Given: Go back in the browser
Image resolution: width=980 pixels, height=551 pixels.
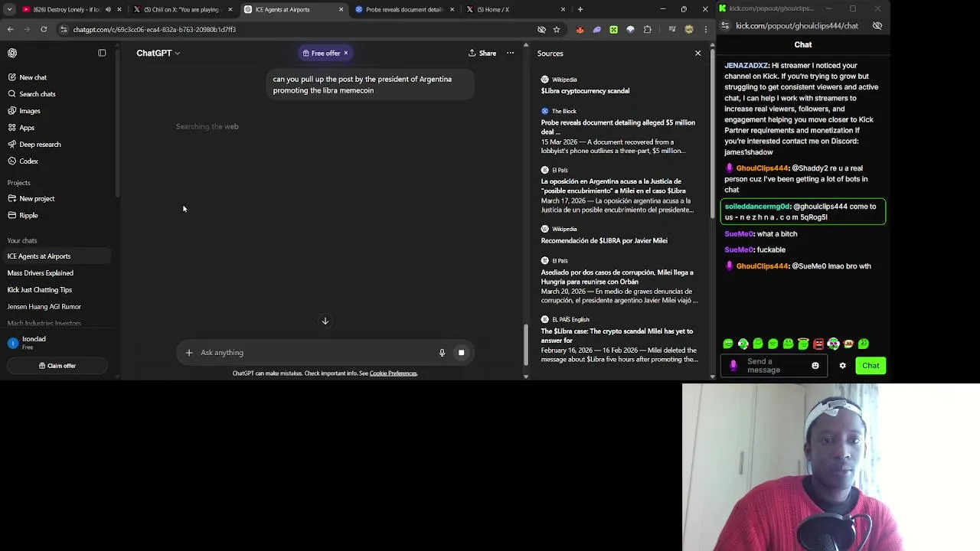Looking at the screenshot, I should (x=10, y=29).
